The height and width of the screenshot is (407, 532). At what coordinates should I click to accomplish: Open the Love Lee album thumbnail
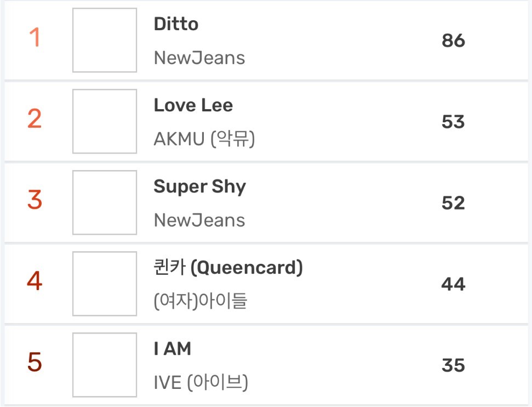click(x=105, y=121)
